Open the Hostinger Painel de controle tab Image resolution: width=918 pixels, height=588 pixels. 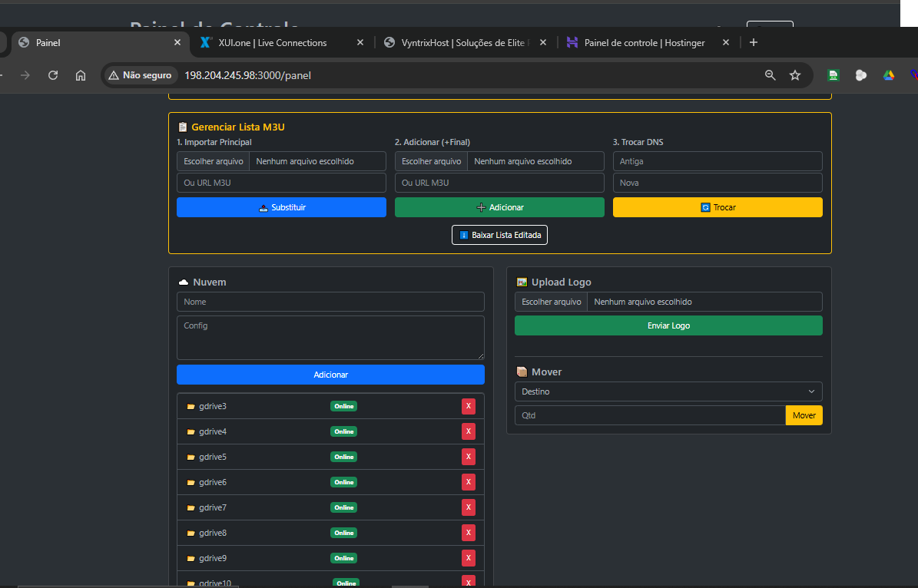pos(644,43)
